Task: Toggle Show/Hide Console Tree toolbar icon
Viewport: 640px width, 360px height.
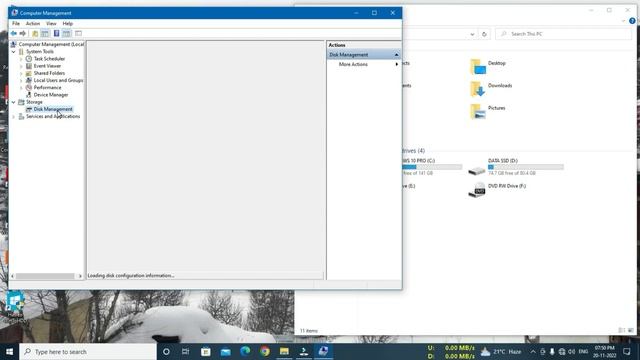Action: (x=45, y=33)
